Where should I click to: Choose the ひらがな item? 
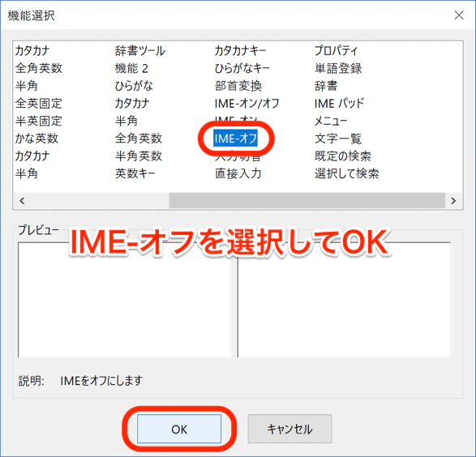pos(134,86)
